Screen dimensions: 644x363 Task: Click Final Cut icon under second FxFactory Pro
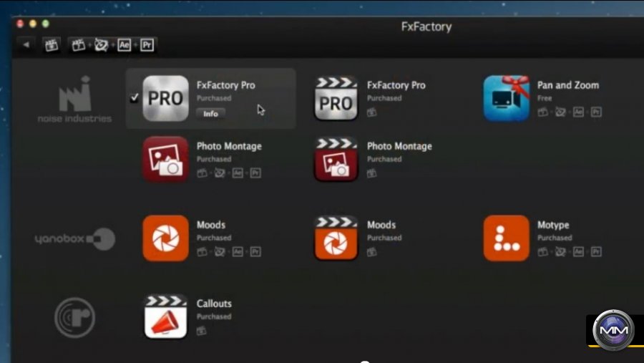coord(371,112)
